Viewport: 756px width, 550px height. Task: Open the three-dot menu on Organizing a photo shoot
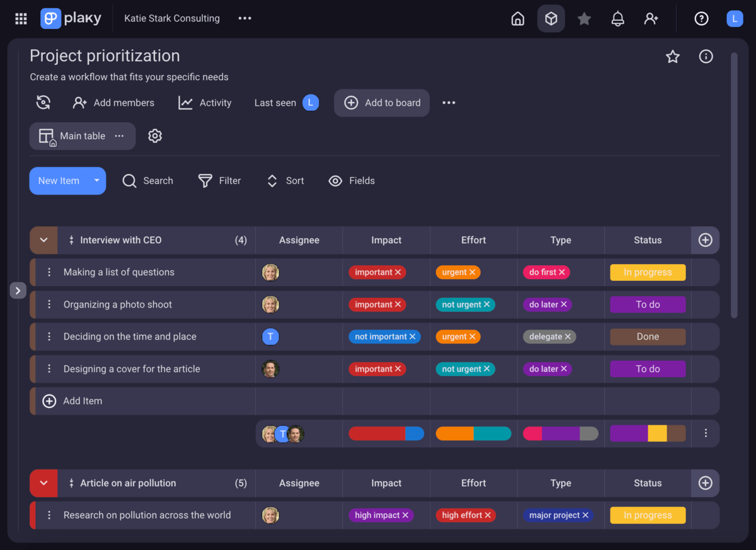coord(50,304)
